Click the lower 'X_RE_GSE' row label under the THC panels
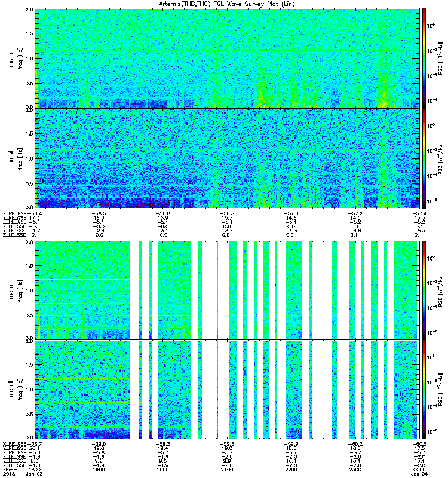 point(14,444)
